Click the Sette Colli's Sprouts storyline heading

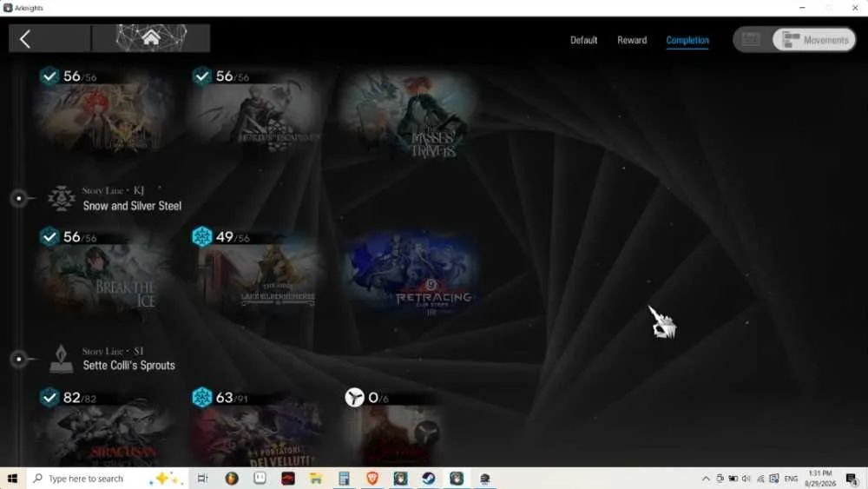tap(128, 366)
